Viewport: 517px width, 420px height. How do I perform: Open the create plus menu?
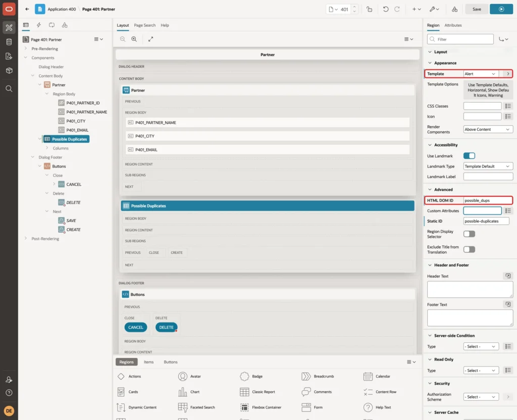click(x=417, y=9)
